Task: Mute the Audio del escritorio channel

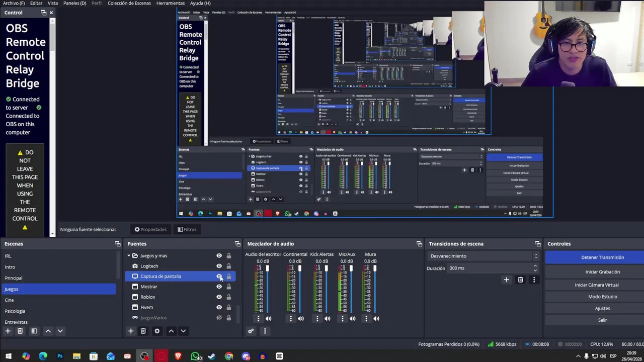Action: point(268,318)
